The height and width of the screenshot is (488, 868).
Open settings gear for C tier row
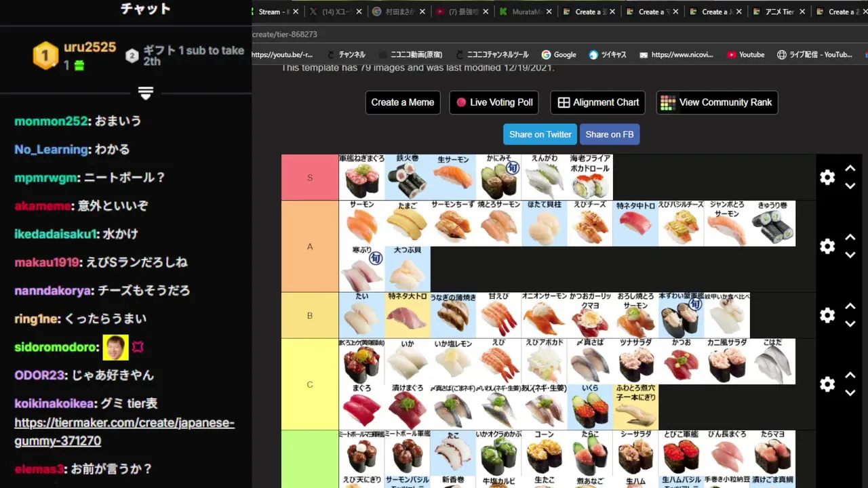827,384
